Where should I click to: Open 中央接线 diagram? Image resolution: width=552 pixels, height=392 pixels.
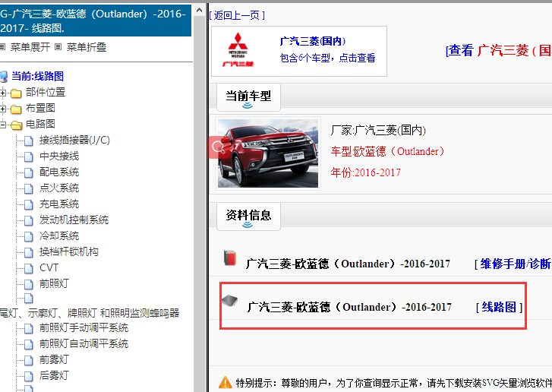tap(59, 156)
